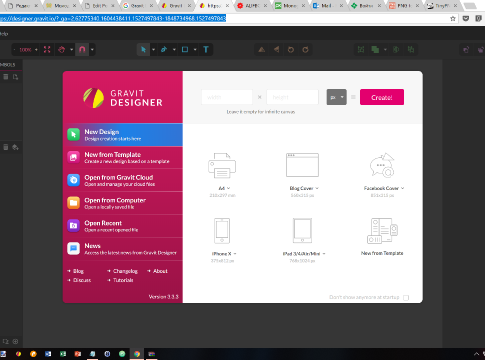Image resolution: width=485 pixels, height=360 pixels.
Task: Select the Text tool
Action: click(206, 50)
